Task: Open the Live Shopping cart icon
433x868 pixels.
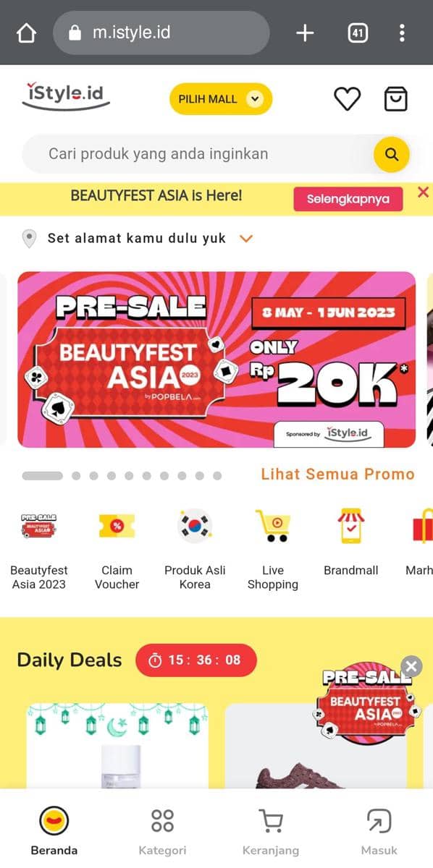Action: [x=272, y=526]
